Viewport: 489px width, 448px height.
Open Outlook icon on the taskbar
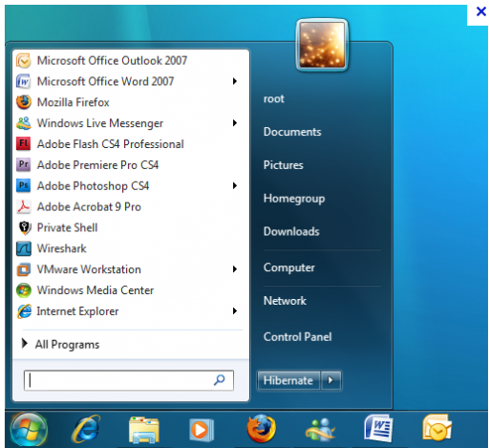click(x=436, y=428)
